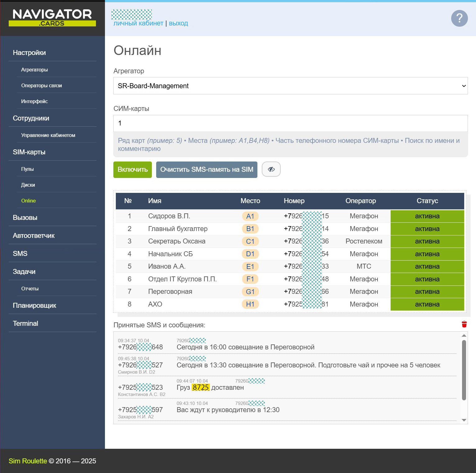
Task: Click into the СИМ-карты input field
Action: [290, 123]
